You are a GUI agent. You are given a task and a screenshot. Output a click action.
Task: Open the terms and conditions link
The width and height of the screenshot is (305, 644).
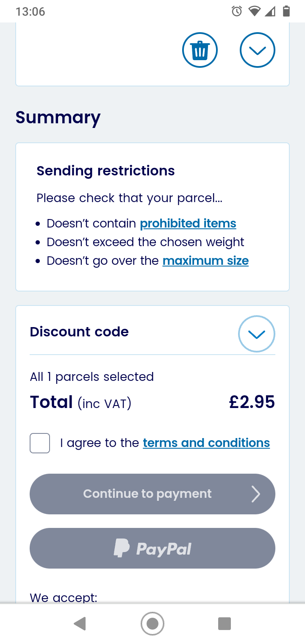click(x=206, y=443)
